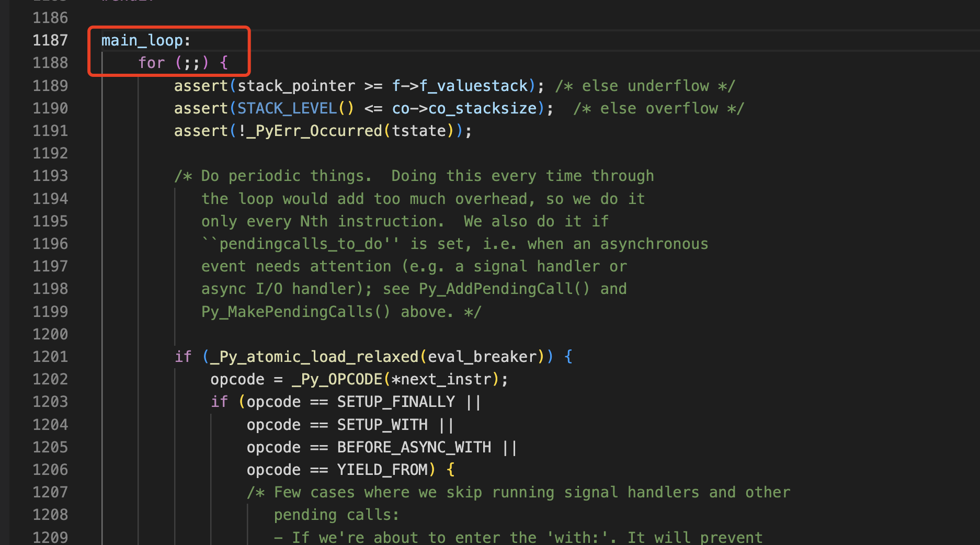Click line number 1187 in the gutter
This screenshot has width=980, height=545.
click(50, 40)
